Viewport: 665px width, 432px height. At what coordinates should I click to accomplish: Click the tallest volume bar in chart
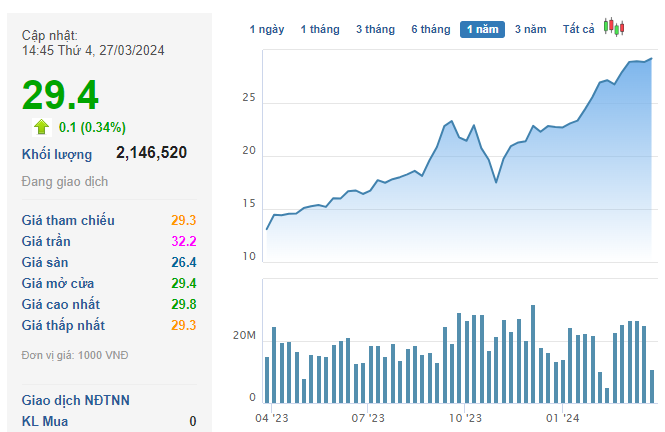pyautogui.click(x=533, y=353)
